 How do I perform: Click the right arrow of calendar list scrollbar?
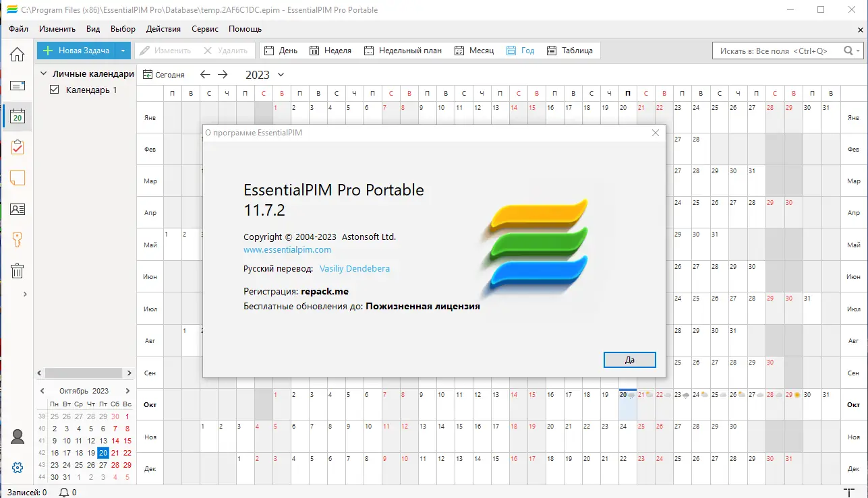[128, 373]
